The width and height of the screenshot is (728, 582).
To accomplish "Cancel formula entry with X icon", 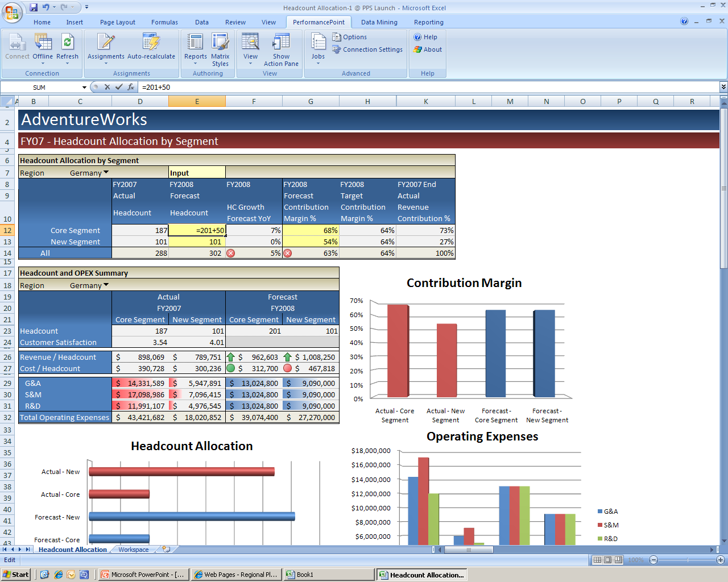I will point(107,87).
